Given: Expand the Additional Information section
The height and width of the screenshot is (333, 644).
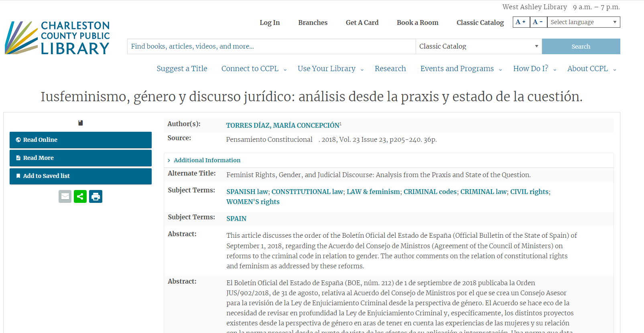Looking at the screenshot, I should (207, 160).
